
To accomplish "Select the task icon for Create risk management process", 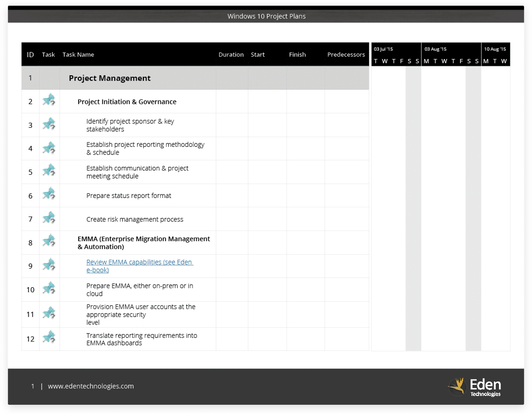I will point(49,219).
